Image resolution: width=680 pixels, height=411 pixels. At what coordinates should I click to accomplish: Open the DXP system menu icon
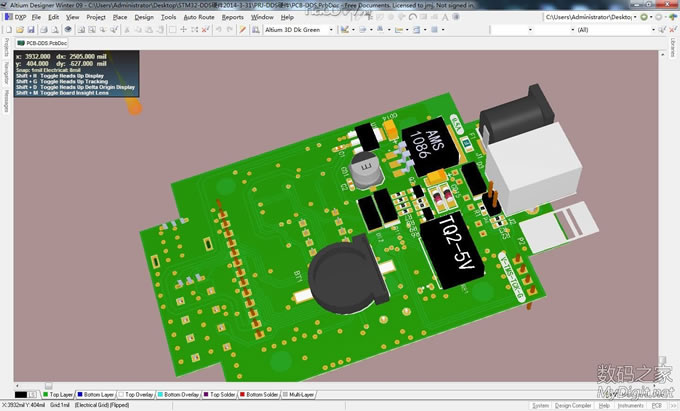coord(8,17)
